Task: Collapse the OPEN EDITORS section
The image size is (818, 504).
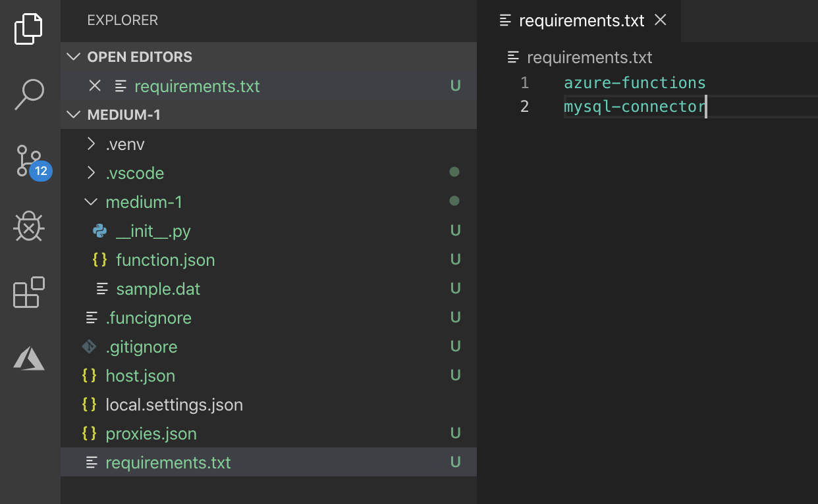Action: [74, 57]
